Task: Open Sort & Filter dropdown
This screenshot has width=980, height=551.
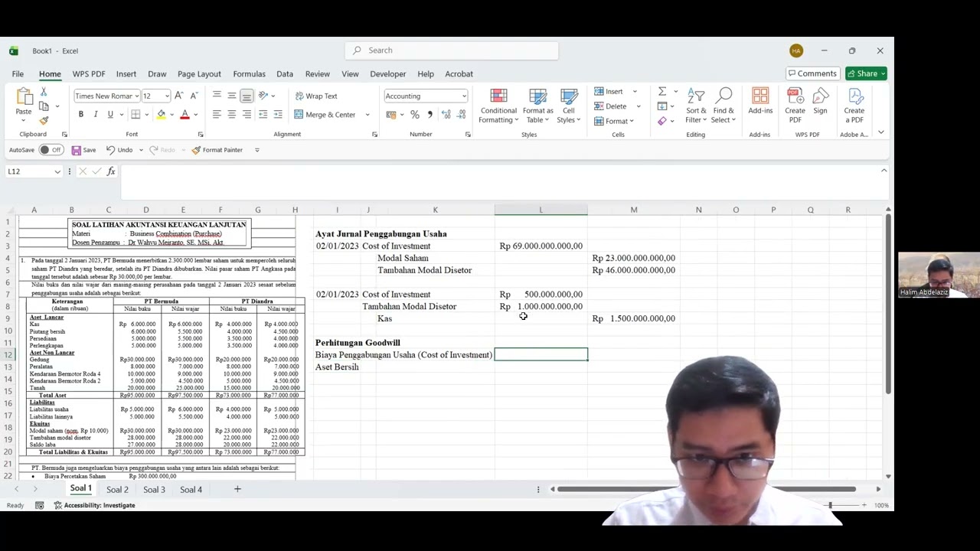Action: click(696, 106)
